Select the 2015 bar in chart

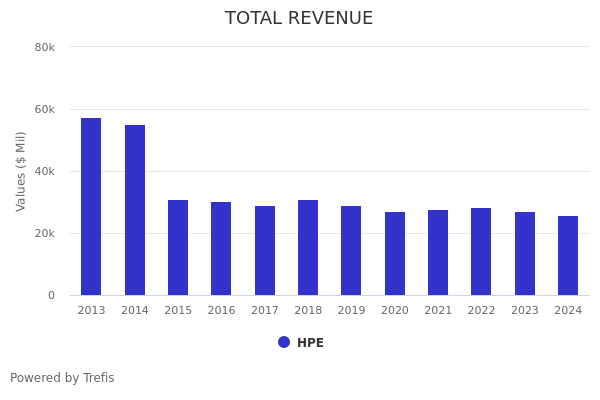pyautogui.click(x=178, y=247)
